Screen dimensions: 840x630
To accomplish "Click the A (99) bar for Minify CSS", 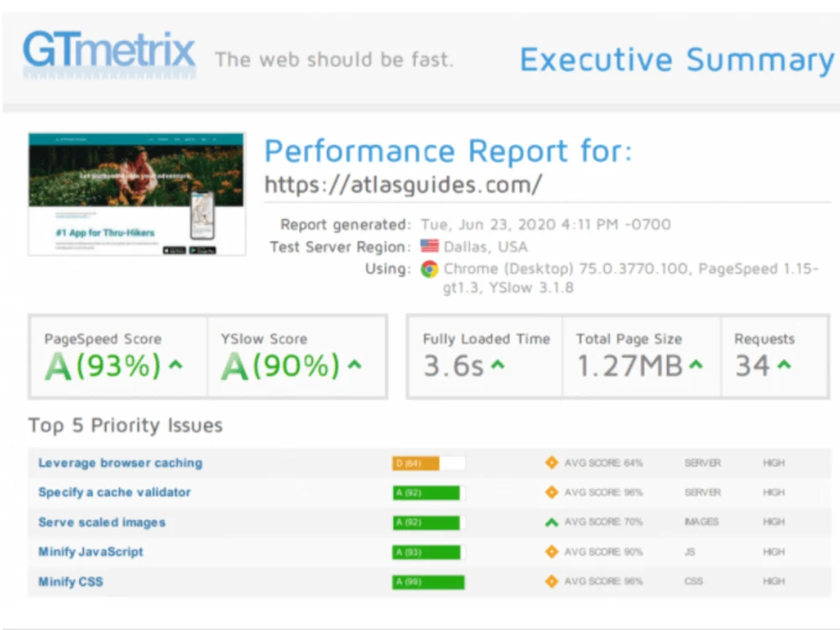I will pos(428,582).
